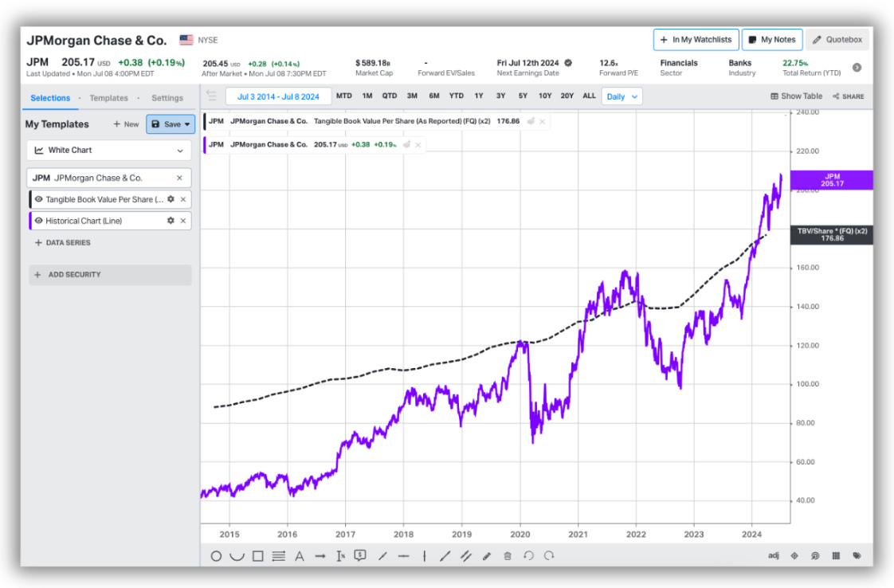Select the 1Y time range
Screen dimensions: 894x588
click(x=479, y=96)
